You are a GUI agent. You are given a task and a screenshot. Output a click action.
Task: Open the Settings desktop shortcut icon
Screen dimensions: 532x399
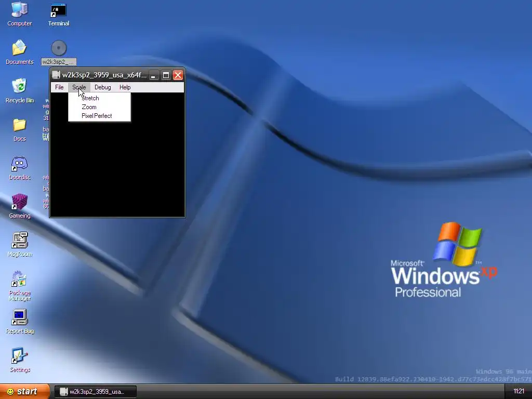(x=19, y=361)
